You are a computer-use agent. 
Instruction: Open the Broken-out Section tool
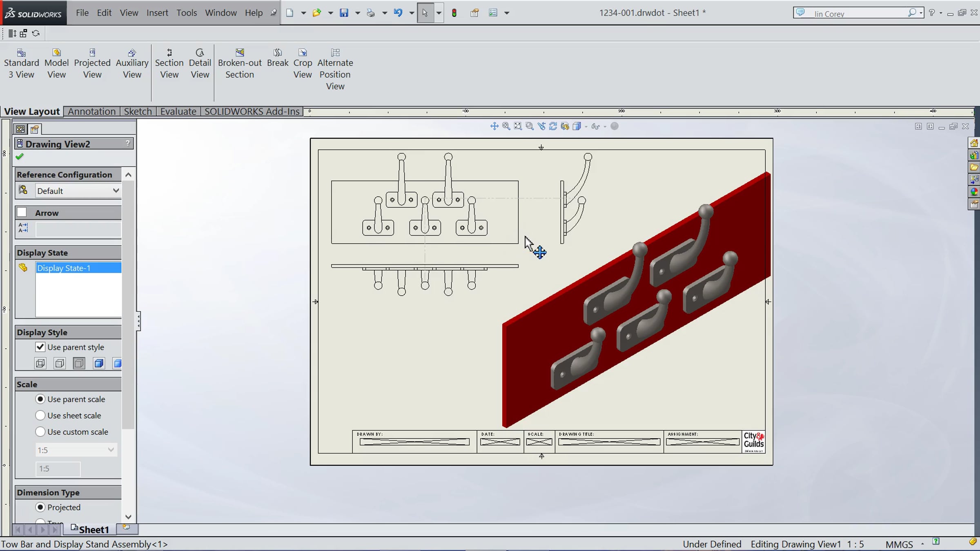tap(240, 63)
